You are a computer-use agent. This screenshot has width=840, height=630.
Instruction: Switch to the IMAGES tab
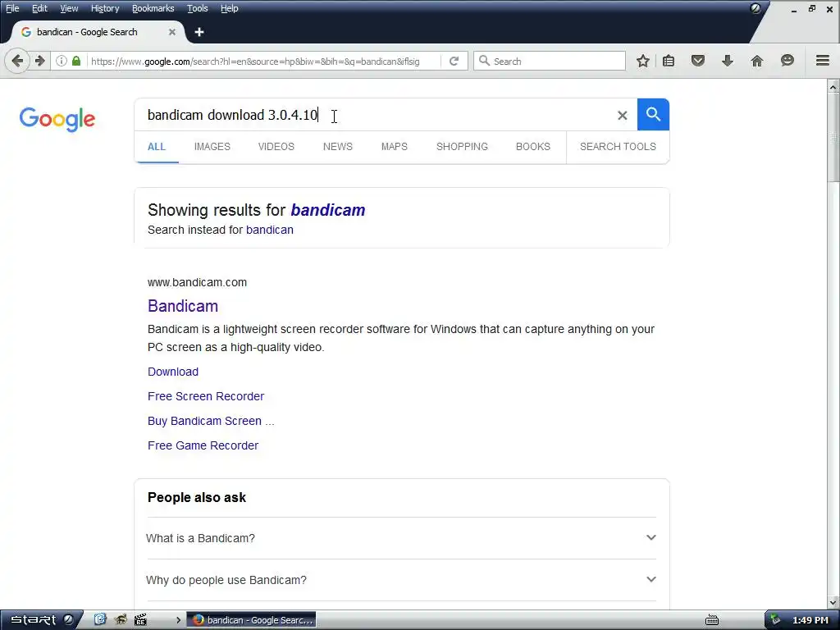(212, 147)
